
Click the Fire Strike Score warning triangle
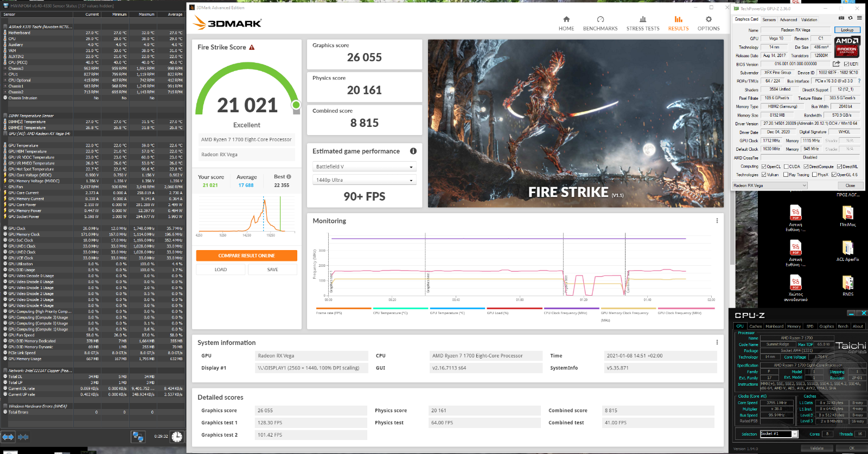click(252, 47)
